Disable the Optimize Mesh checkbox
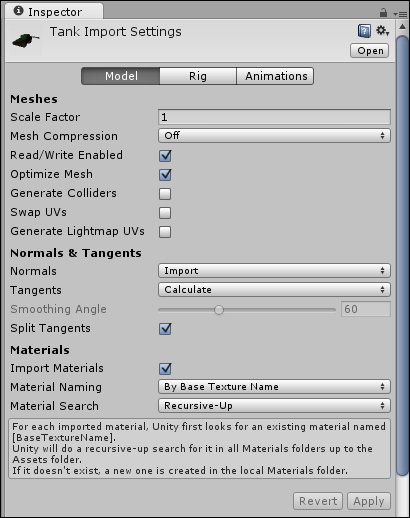The width and height of the screenshot is (410, 518). pyautogui.click(x=165, y=175)
